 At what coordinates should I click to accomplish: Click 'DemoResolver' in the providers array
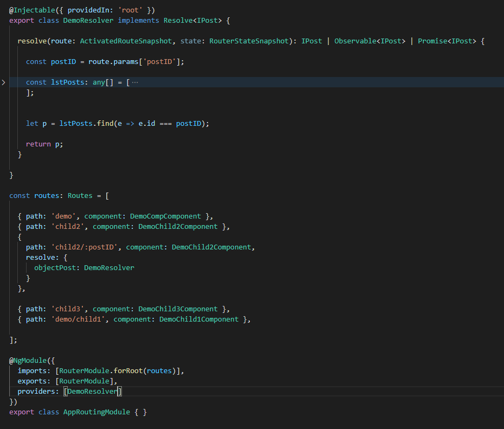93,391
